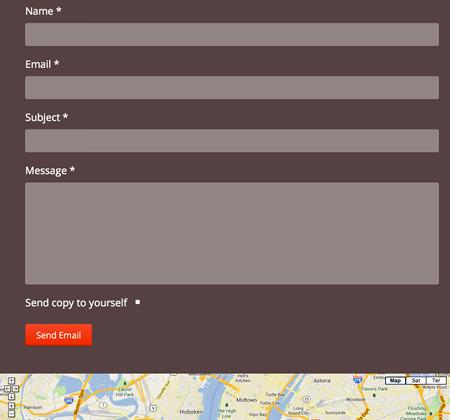Click the Midtown label on the map

click(x=246, y=400)
